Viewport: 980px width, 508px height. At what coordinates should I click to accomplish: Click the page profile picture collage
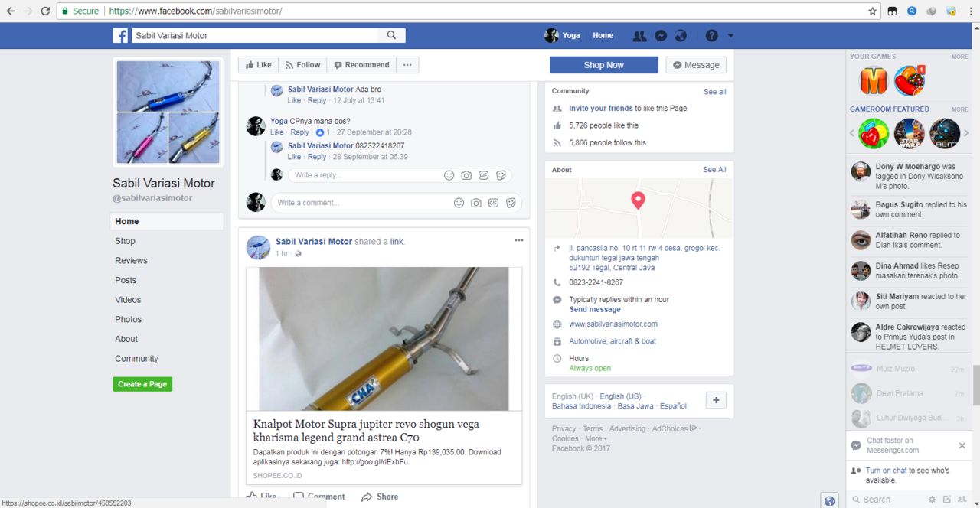click(168, 112)
